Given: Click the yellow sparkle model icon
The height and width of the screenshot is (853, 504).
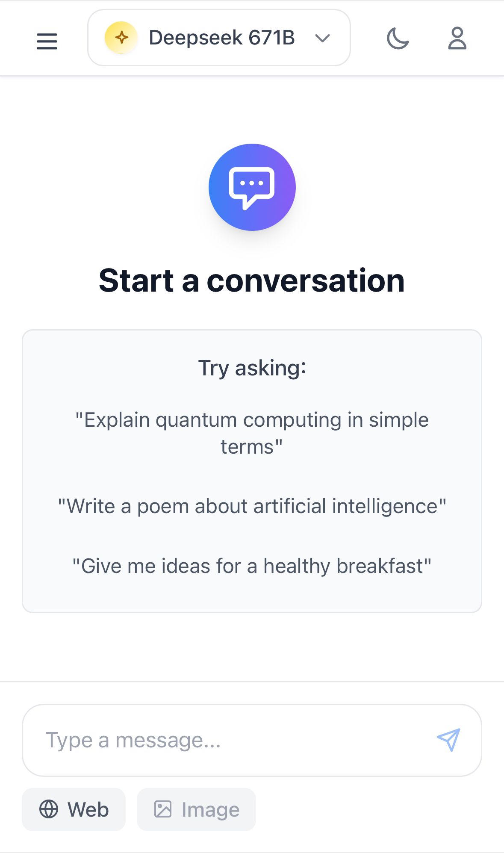Looking at the screenshot, I should tap(121, 38).
